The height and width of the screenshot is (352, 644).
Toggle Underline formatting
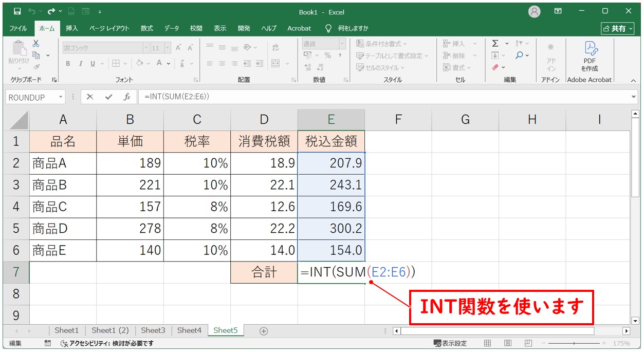[93, 64]
